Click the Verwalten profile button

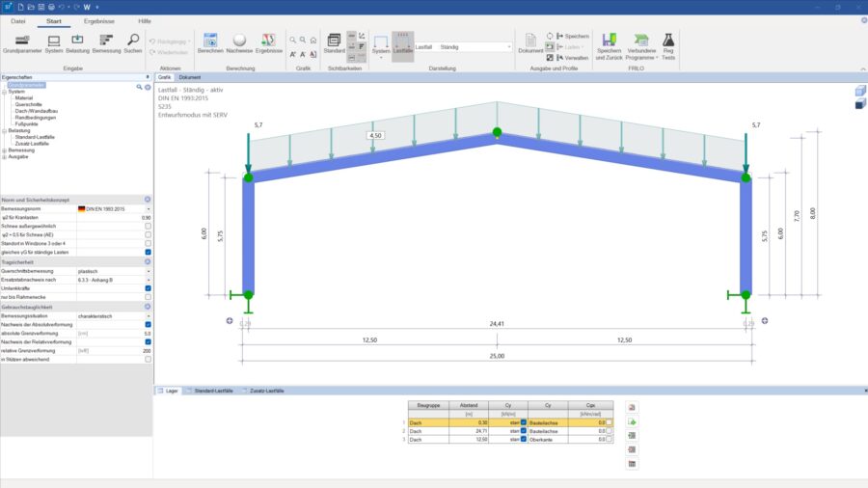573,58
